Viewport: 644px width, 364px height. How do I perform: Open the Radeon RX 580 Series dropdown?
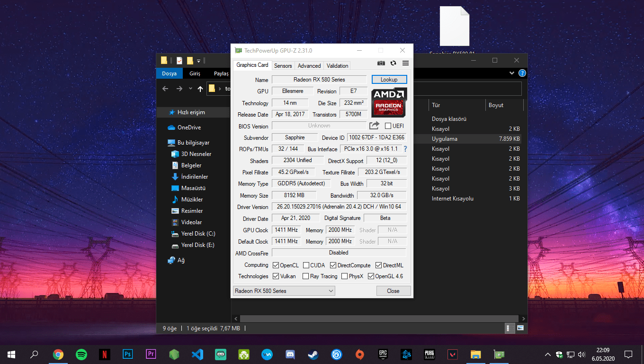click(x=284, y=291)
